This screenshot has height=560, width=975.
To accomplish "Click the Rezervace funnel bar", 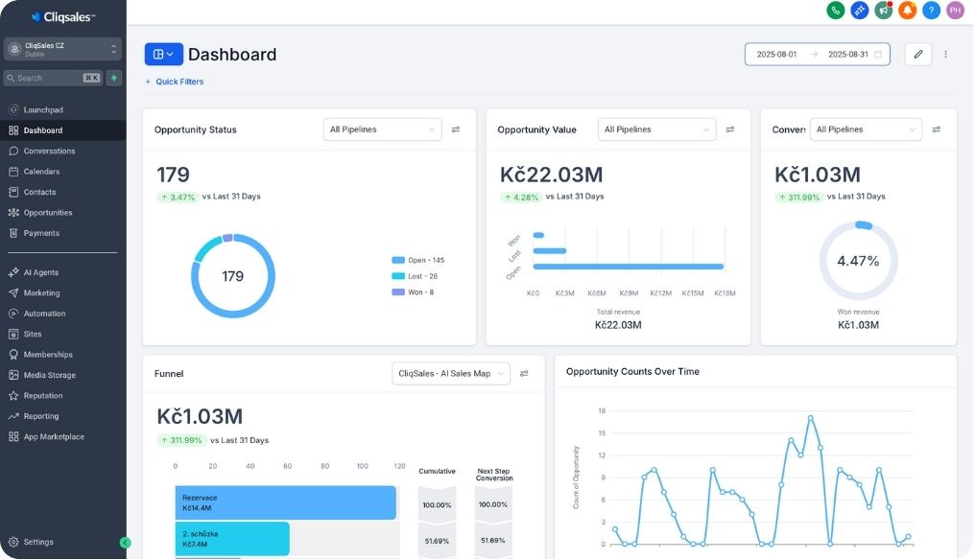I will click(x=285, y=502).
